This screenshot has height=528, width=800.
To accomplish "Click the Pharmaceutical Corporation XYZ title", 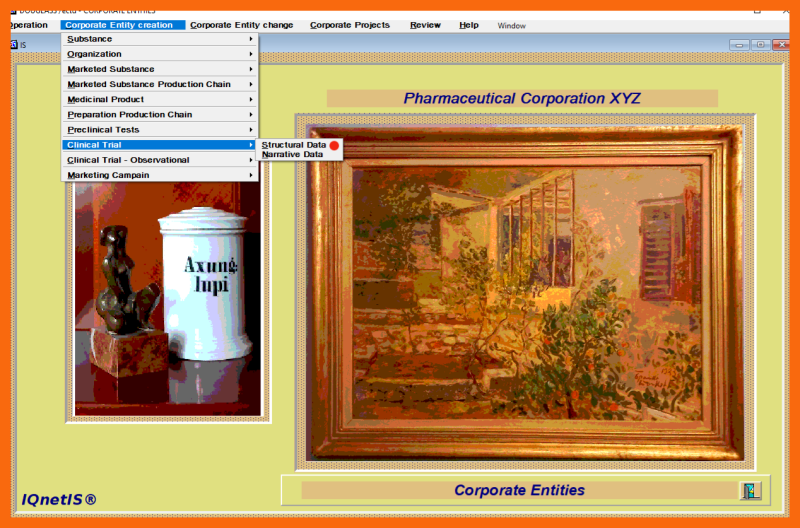I will click(522, 98).
